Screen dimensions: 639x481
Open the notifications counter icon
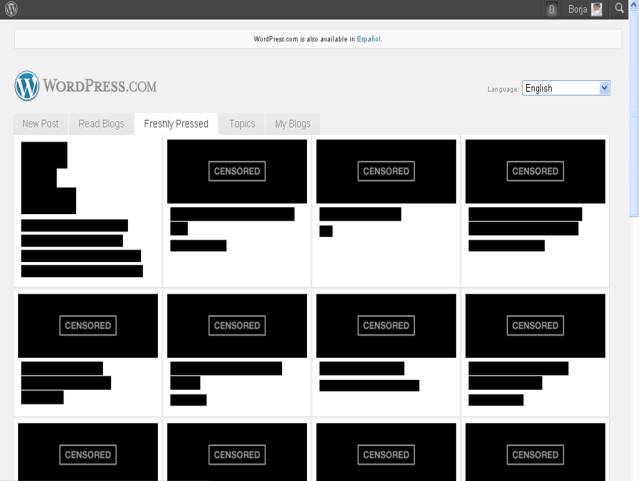tap(552, 10)
